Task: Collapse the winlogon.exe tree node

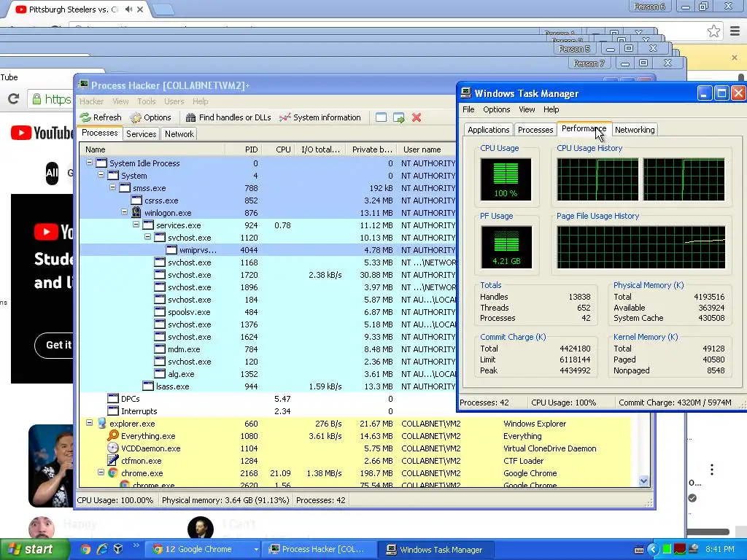Action: 124,212
